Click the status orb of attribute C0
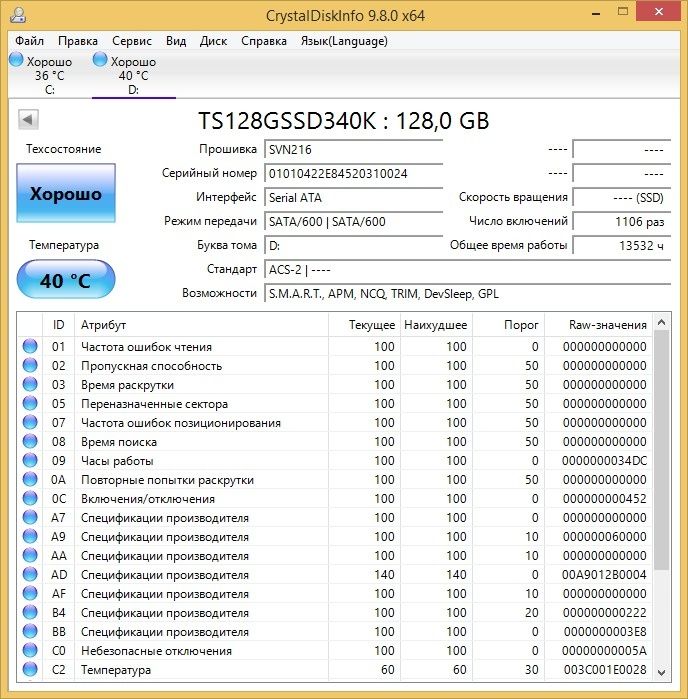 tap(30, 650)
